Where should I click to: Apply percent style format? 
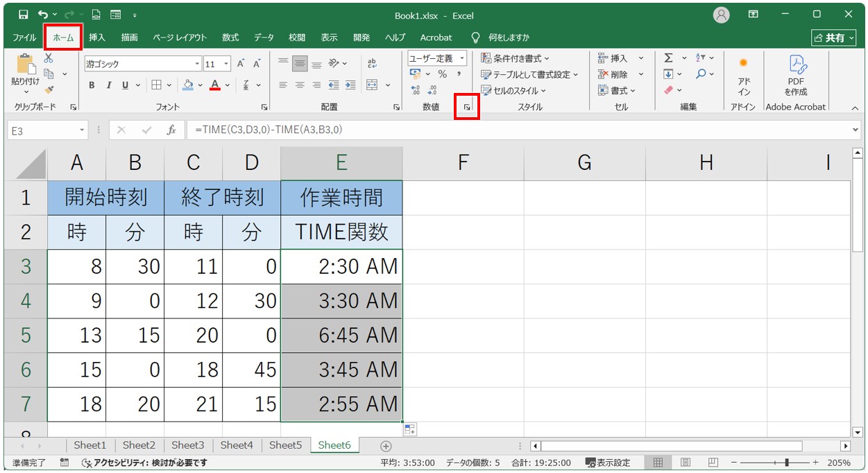click(x=442, y=74)
